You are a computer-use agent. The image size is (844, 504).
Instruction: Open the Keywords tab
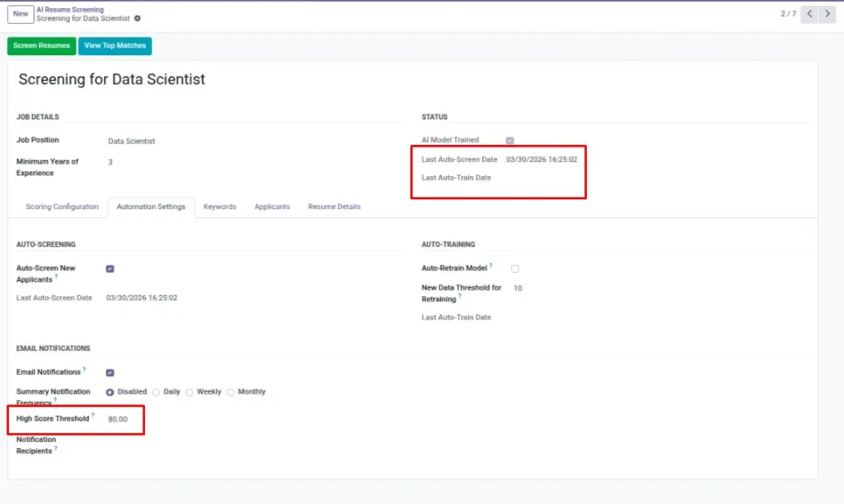219,207
